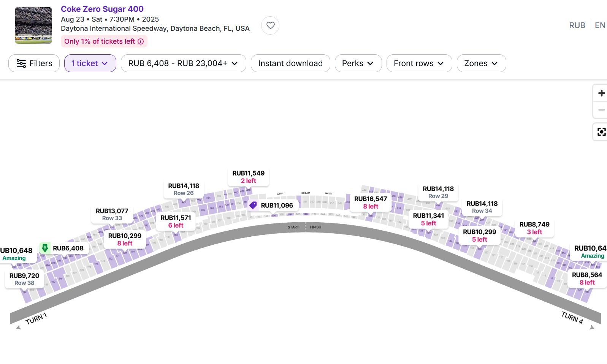Open Daytona International Speedway venue link
Screen dimensions: 607x364
click(x=155, y=28)
